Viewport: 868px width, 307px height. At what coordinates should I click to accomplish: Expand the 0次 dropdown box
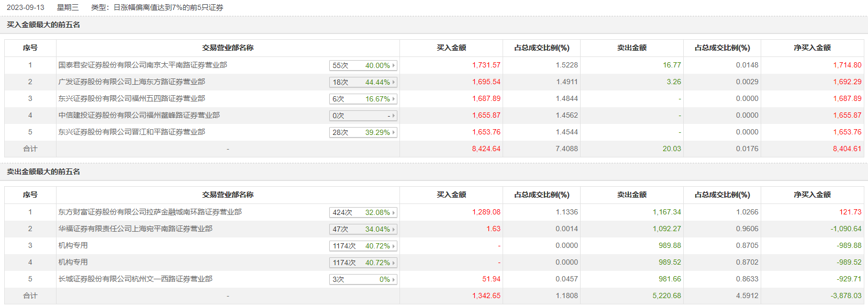363,116
